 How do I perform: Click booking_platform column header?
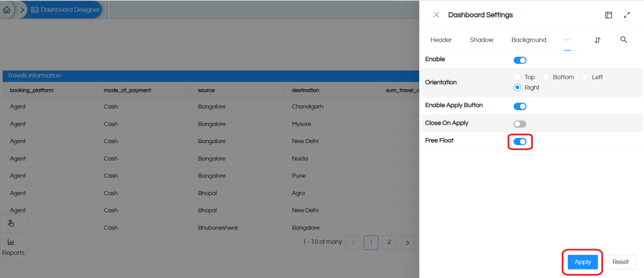tap(31, 90)
